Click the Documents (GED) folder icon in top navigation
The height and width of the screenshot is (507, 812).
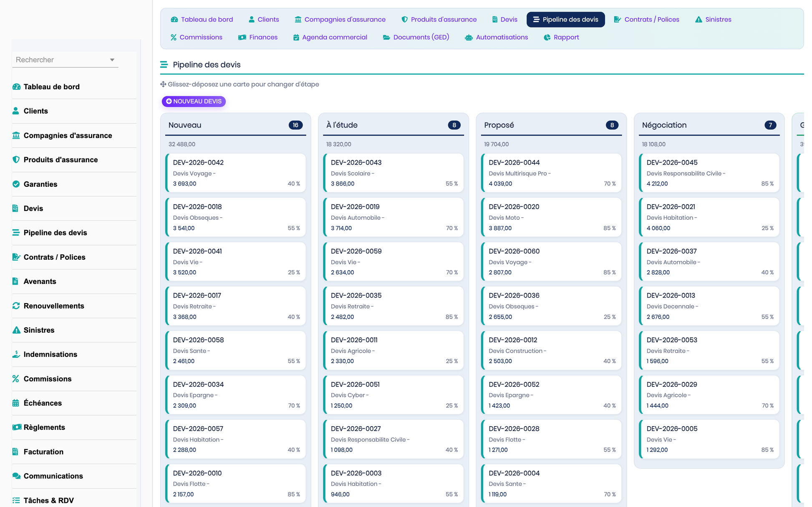click(x=386, y=37)
